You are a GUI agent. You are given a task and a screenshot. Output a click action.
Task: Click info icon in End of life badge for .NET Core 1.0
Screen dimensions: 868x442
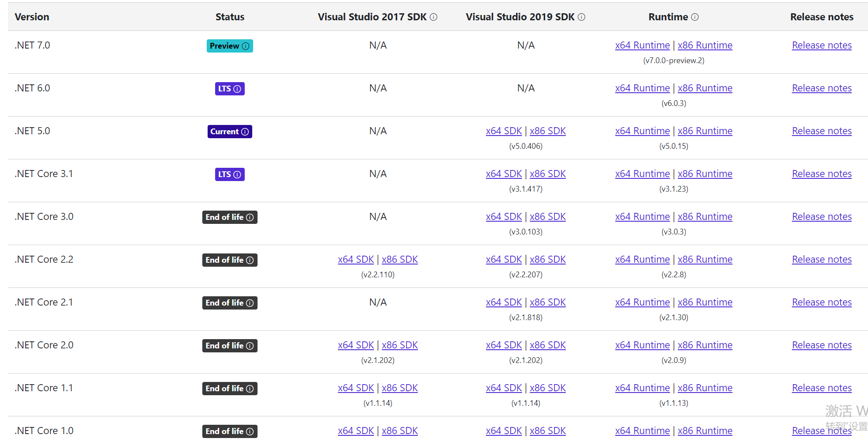click(250, 431)
